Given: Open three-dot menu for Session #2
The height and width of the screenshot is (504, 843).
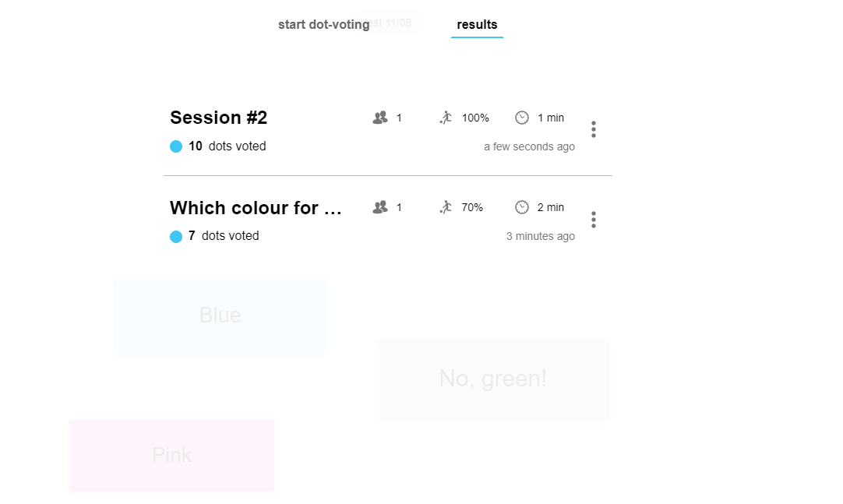Looking at the screenshot, I should 594,129.
